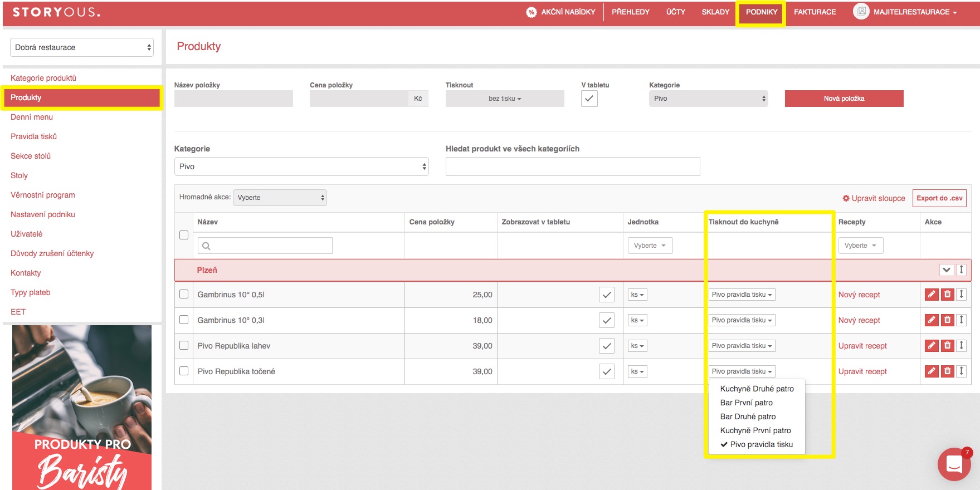Open unit dropdown for Gambrinus 10° 0,5l
980x490 pixels.
point(637,295)
